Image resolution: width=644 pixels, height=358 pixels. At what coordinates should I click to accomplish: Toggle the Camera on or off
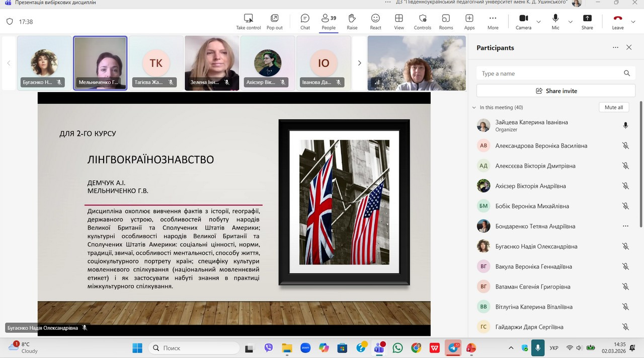[x=523, y=21]
